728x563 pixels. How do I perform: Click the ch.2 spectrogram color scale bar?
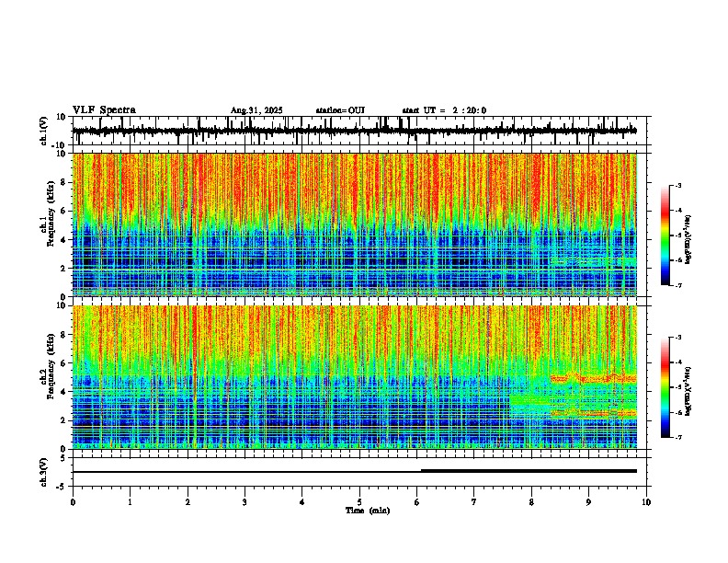click(x=665, y=387)
